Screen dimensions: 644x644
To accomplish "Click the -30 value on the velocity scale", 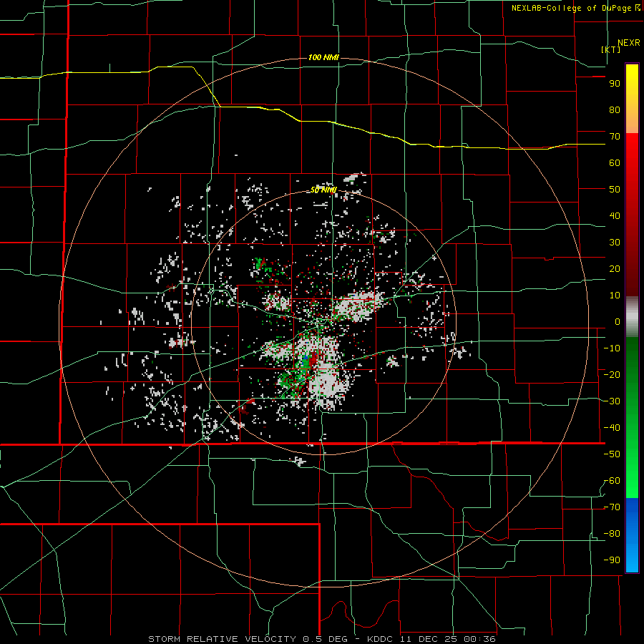I will [x=612, y=401].
